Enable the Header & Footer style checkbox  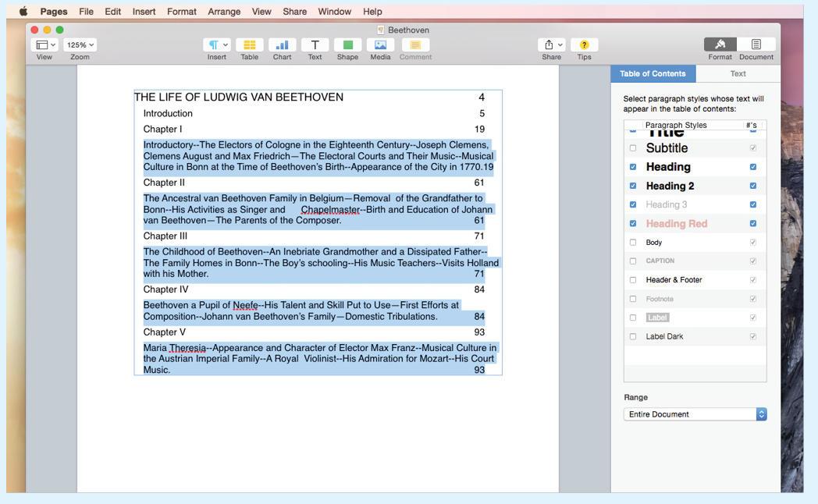633,280
